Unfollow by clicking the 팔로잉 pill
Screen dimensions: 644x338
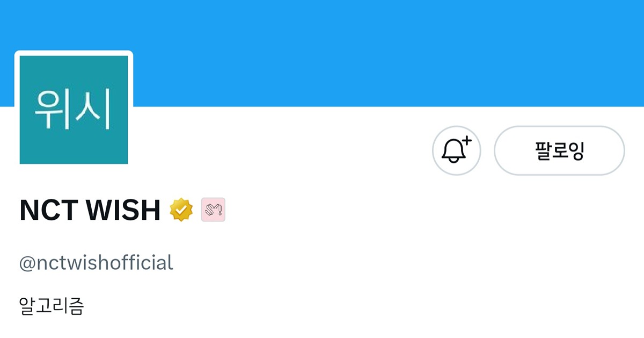click(559, 150)
